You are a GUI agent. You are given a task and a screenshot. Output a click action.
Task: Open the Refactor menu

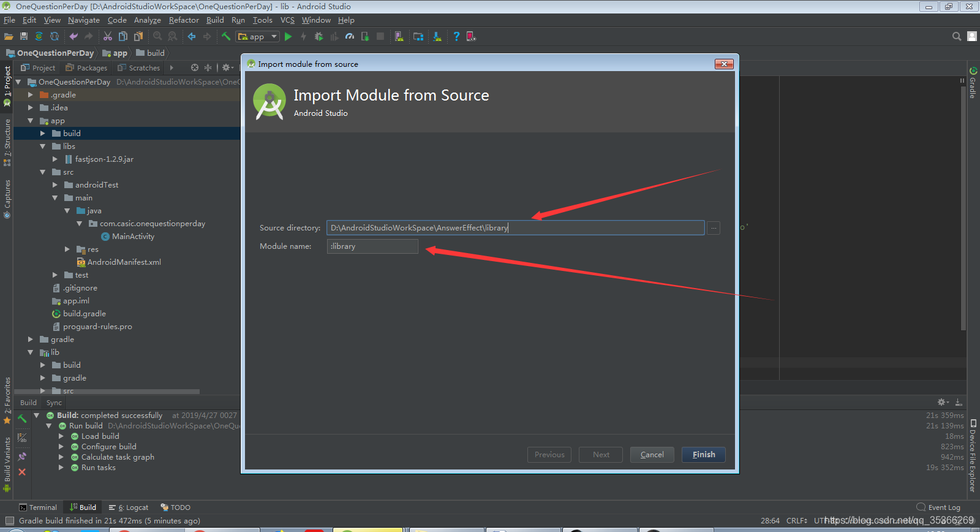[184, 20]
